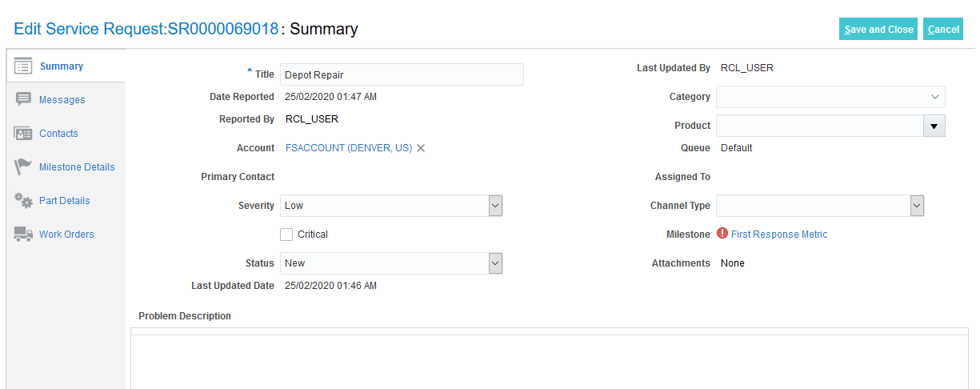
Task: Click the Save and Close button
Action: pos(878,30)
